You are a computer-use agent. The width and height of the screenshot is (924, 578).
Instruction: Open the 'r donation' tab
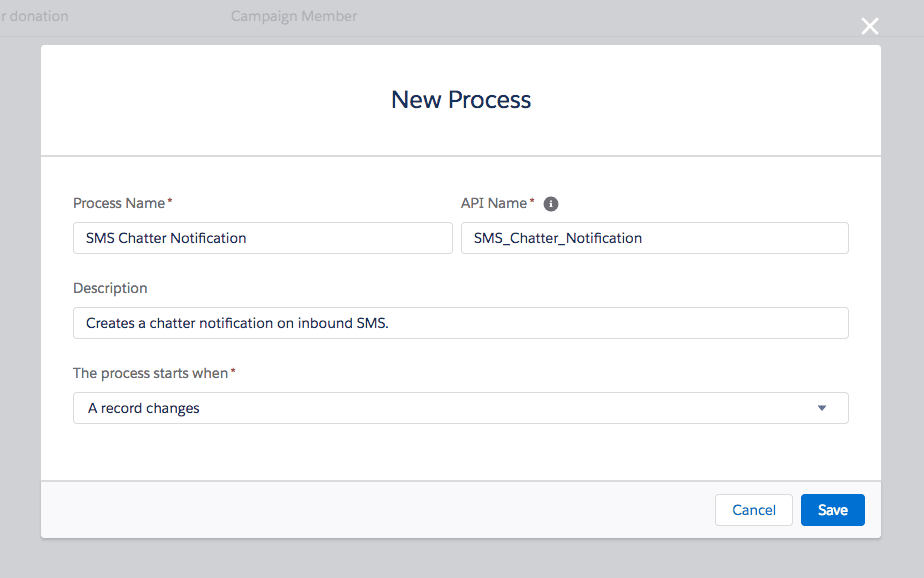pos(34,16)
